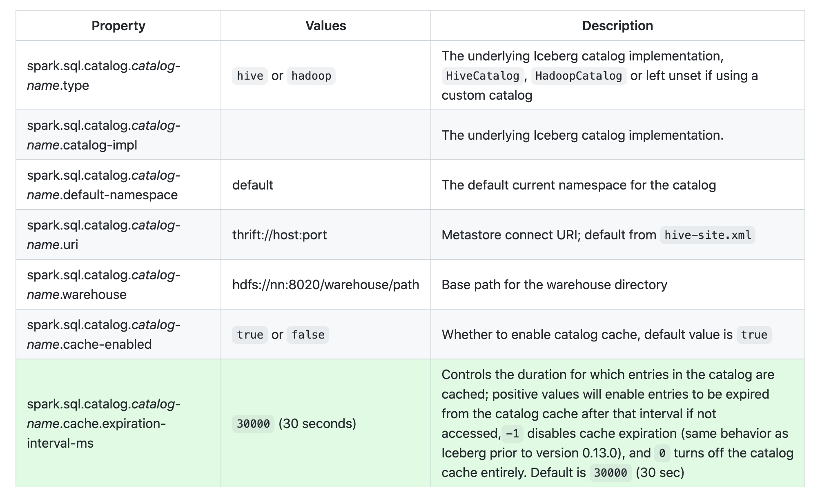This screenshot has height=504, width=820.
Task: Click the 'default' namespace value
Action: [252, 185]
